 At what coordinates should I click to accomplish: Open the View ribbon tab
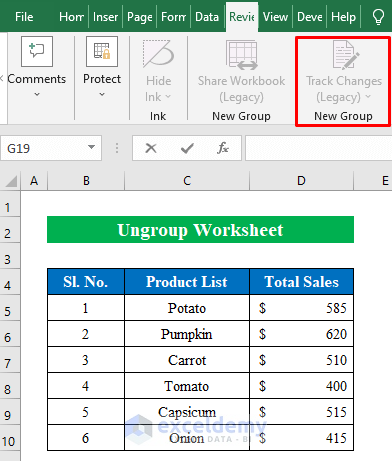pos(275,17)
